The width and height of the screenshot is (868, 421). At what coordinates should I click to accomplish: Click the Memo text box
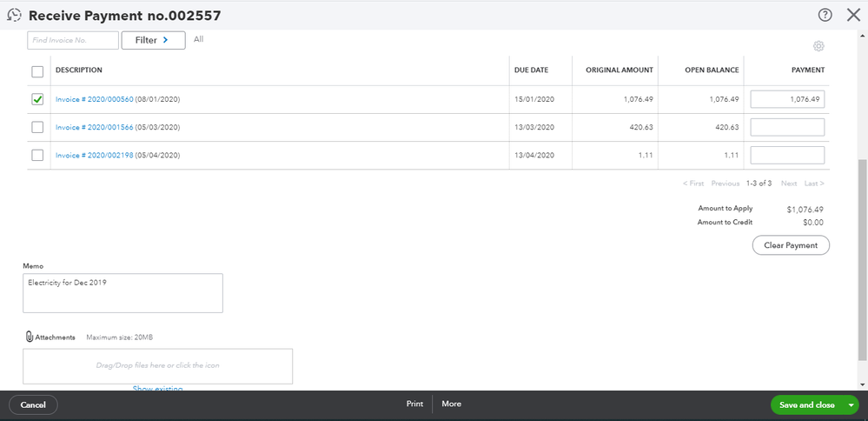tap(123, 293)
